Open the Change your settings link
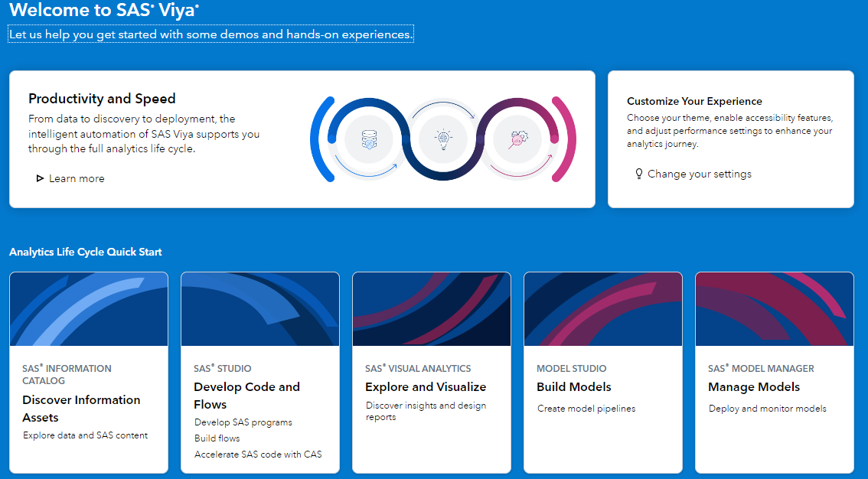This screenshot has width=868, height=479. coord(699,174)
